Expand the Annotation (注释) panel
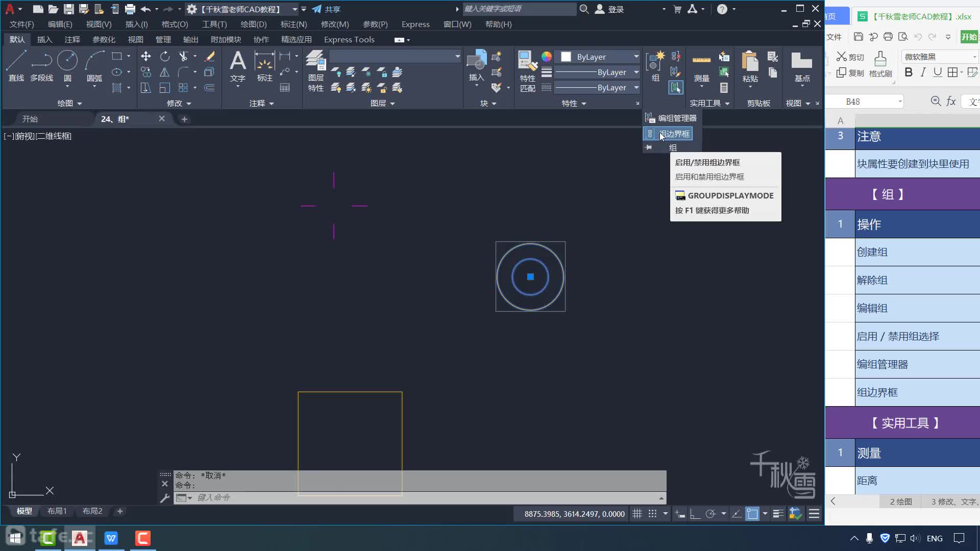 pyautogui.click(x=262, y=103)
